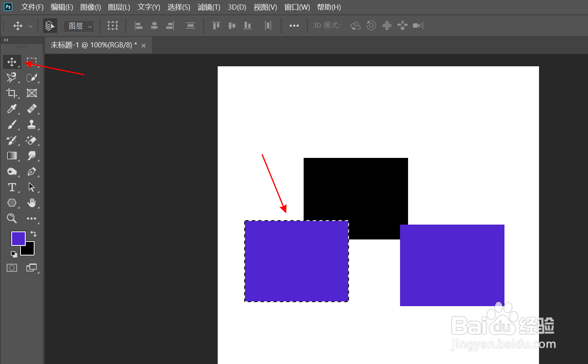The image size is (588, 364).
Task: Click the 3D orbit camera icon
Action: (355, 26)
